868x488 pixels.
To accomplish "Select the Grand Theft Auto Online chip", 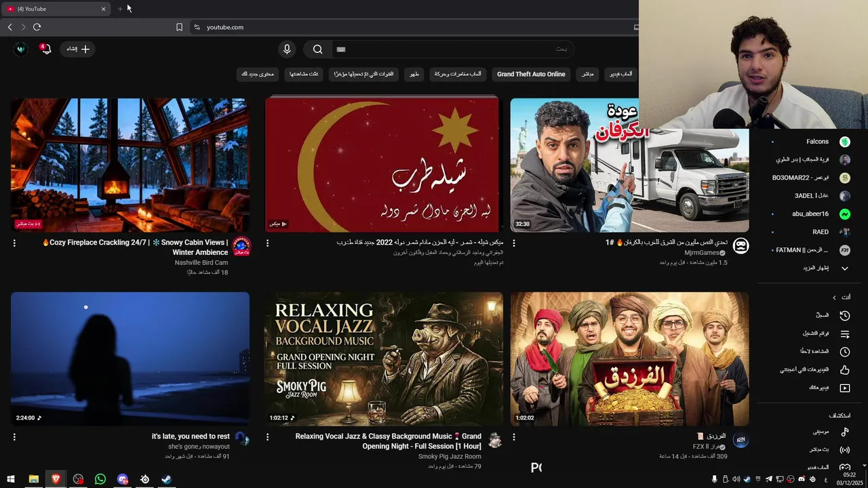I will (x=531, y=74).
